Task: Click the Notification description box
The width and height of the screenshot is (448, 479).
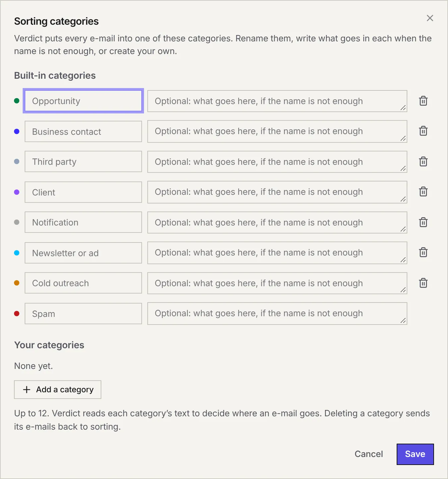Action: pyautogui.click(x=277, y=222)
